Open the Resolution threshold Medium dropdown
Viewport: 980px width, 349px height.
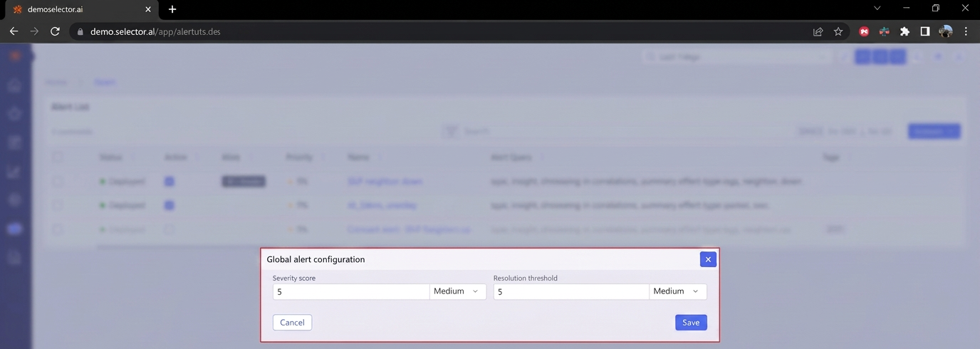(x=678, y=291)
